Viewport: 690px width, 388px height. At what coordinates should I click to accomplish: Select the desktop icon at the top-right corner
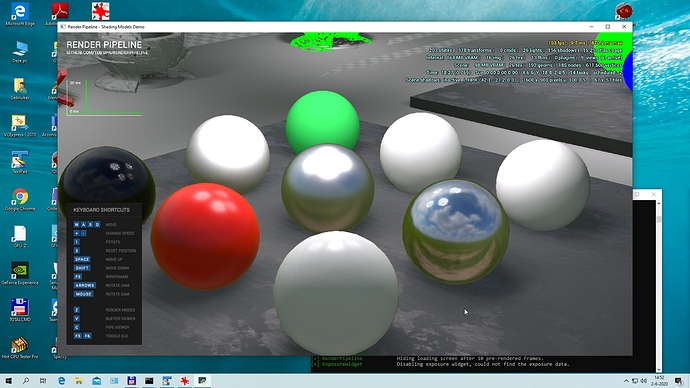pyautogui.click(x=623, y=11)
